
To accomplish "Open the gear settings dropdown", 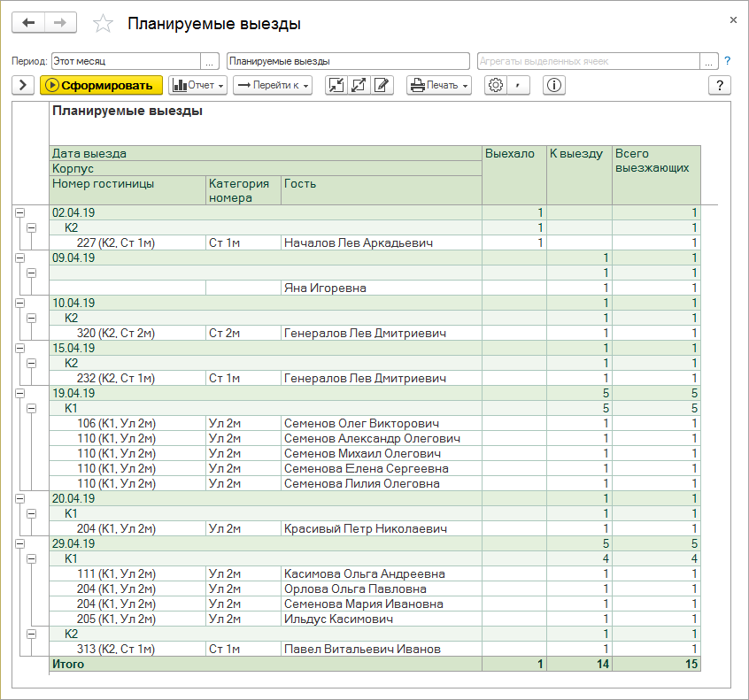I will pos(496,85).
